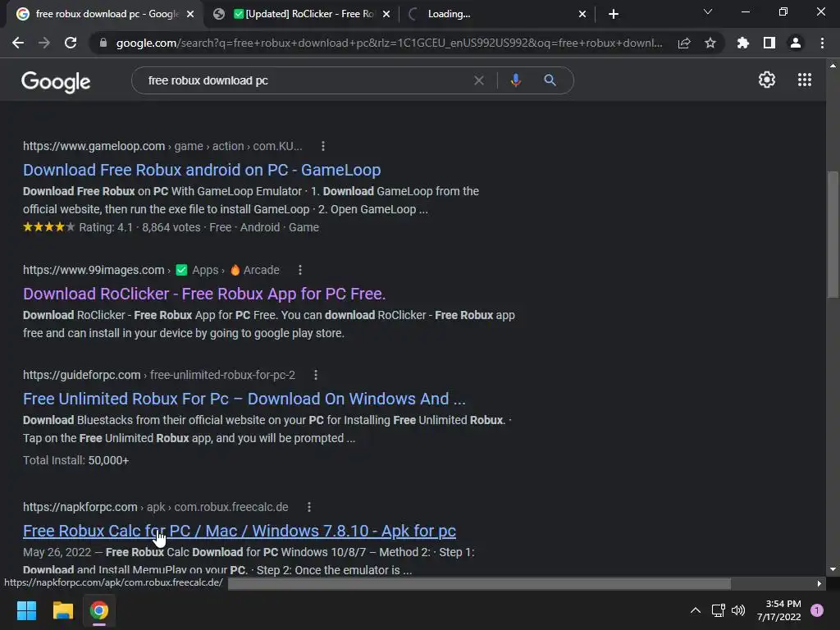
Task: Open options for the guideforpc.com result
Action: pos(316,375)
